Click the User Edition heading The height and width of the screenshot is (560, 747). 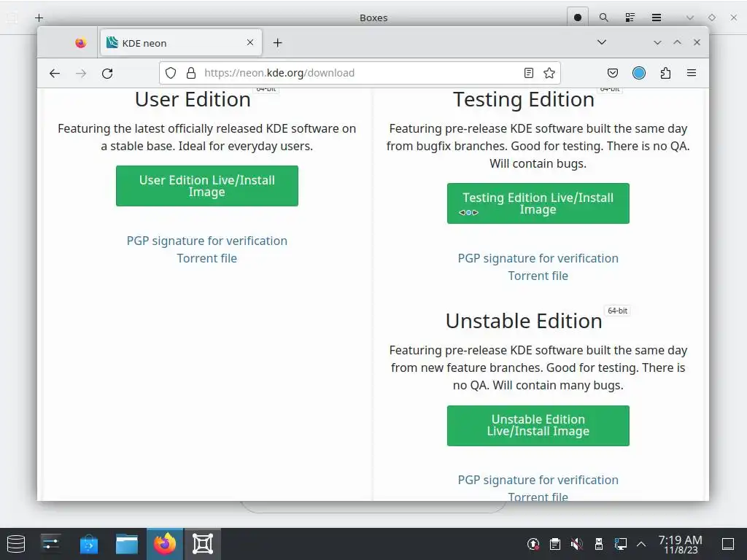tap(193, 99)
